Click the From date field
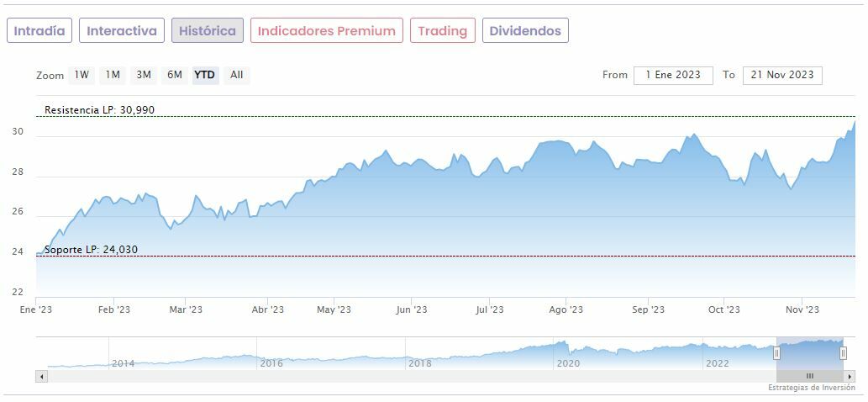Image resolution: width=868 pixels, height=402 pixels. tap(673, 75)
